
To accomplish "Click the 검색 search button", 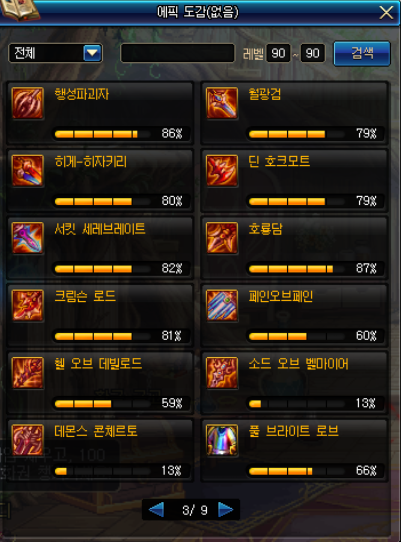I will click(362, 53).
